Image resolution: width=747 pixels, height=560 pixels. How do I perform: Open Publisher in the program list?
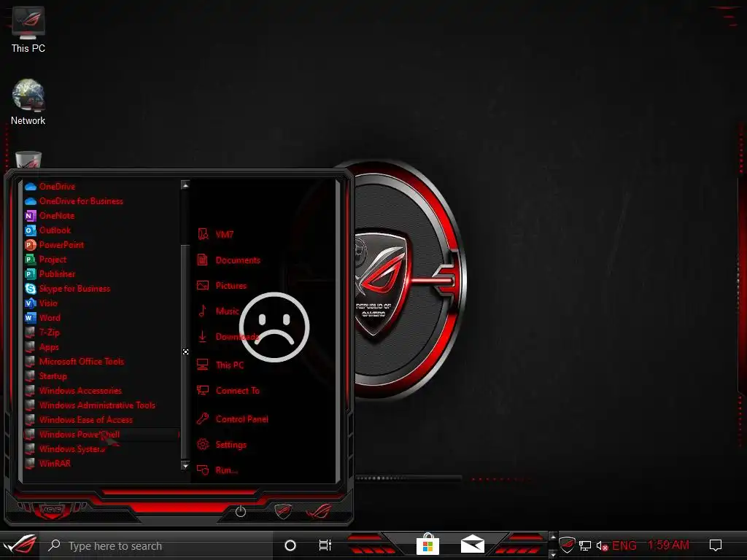[x=101, y=274]
